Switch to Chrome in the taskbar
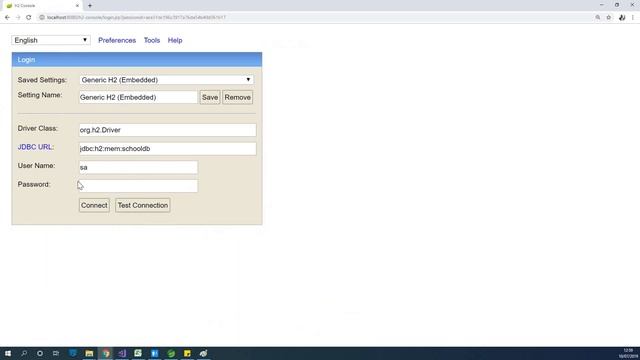This screenshot has width=640, height=360. [x=106, y=353]
